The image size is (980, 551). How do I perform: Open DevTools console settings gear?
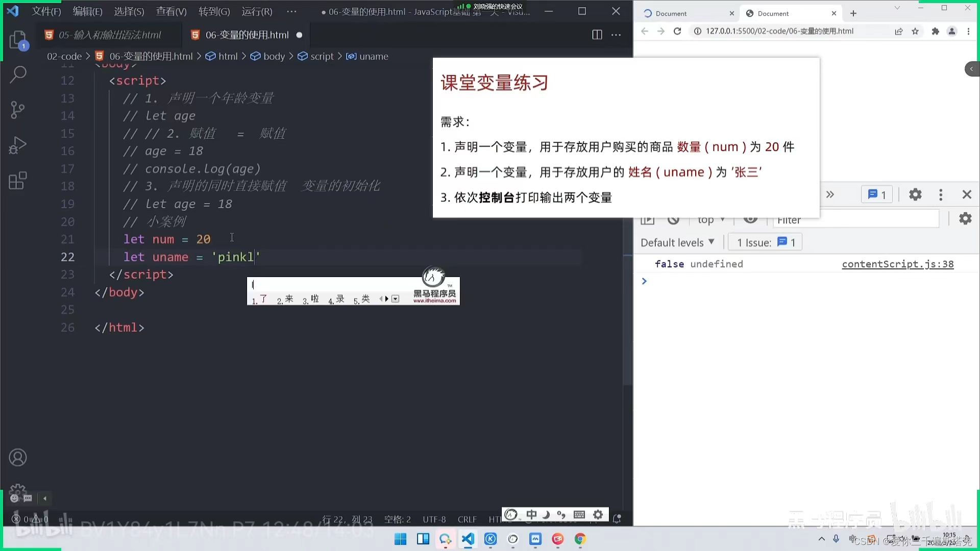[965, 219]
